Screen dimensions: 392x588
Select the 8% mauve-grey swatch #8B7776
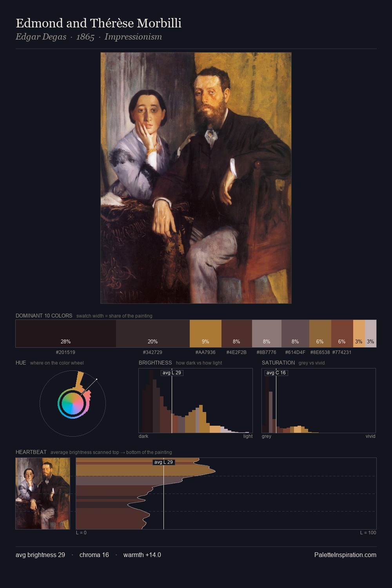click(267, 334)
